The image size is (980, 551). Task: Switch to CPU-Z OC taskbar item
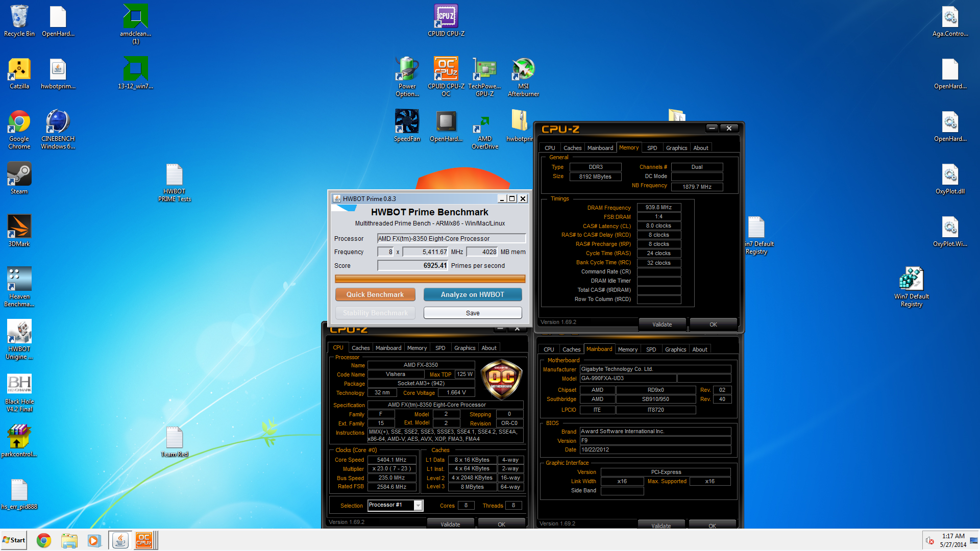click(x=145, y=540)
